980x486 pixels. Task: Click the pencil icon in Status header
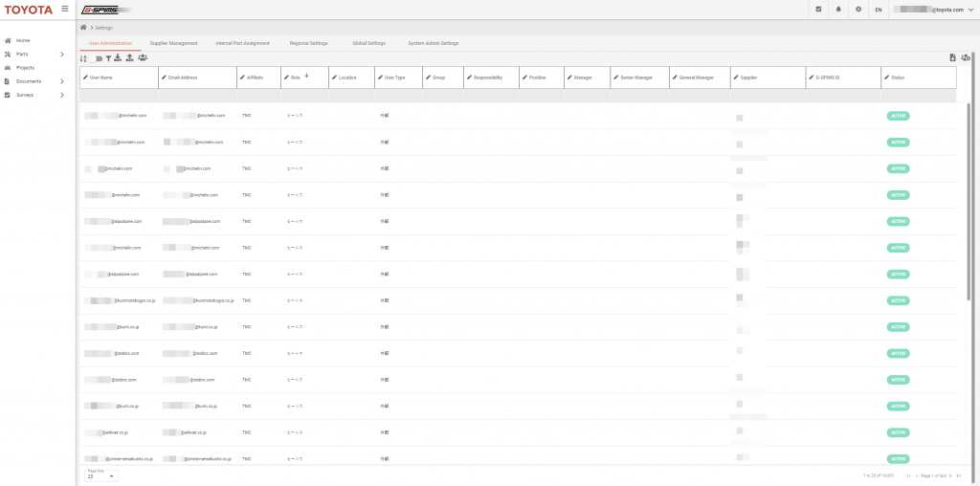coord(887,77)
